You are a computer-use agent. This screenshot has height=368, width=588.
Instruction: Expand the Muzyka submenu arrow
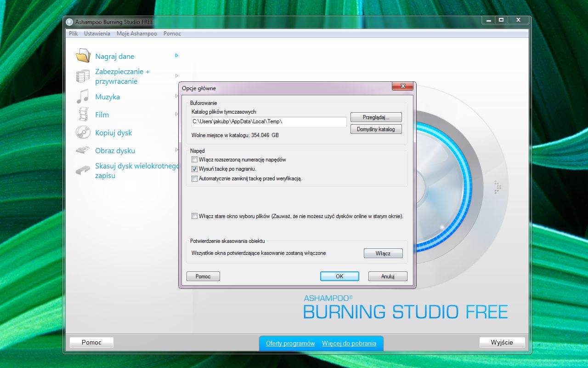[x=176, y=96]
